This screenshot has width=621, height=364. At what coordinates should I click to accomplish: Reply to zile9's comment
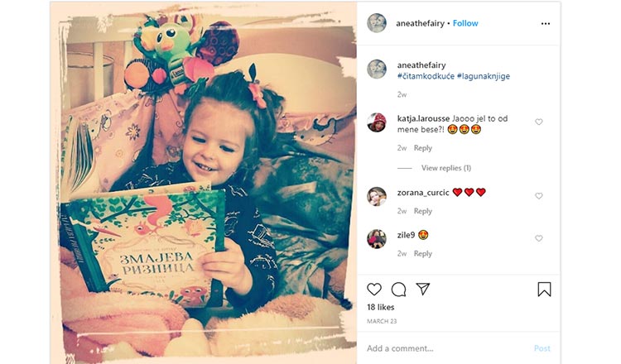click(x=422, y=254)
